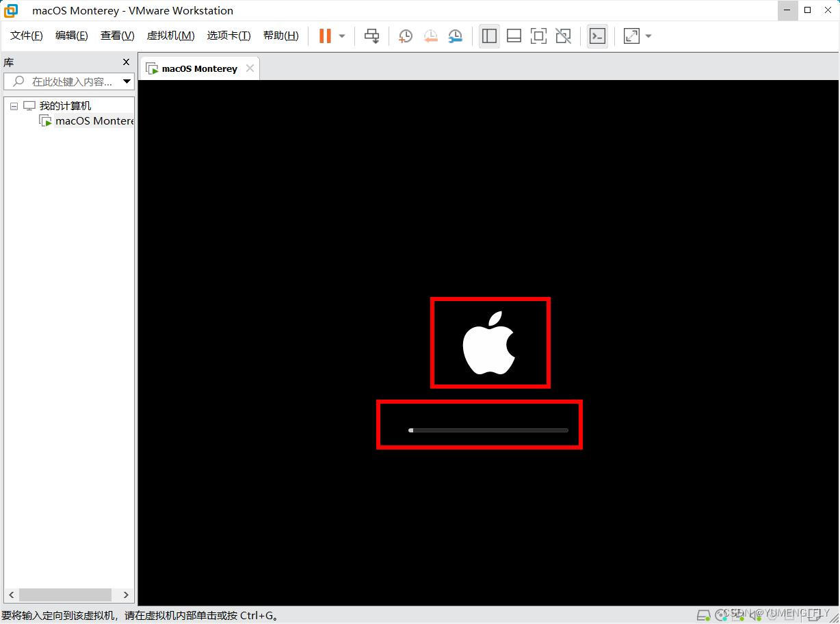Open the 文件(F) menu

pos(27,36)
